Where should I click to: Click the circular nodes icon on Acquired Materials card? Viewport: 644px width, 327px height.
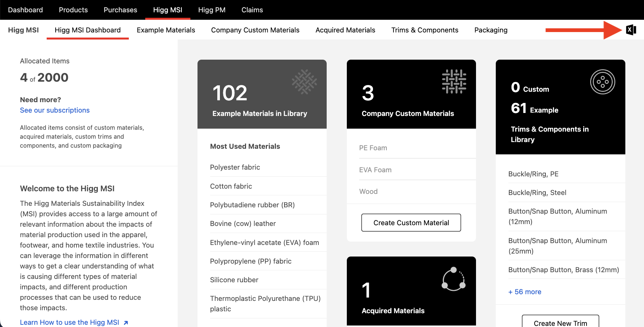click(x=454, y=279)
